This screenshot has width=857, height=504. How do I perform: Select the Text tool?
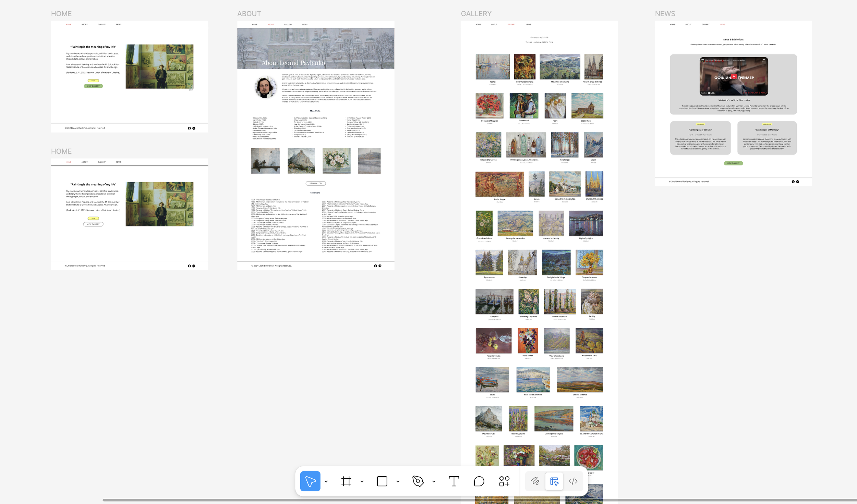(454, 481)
